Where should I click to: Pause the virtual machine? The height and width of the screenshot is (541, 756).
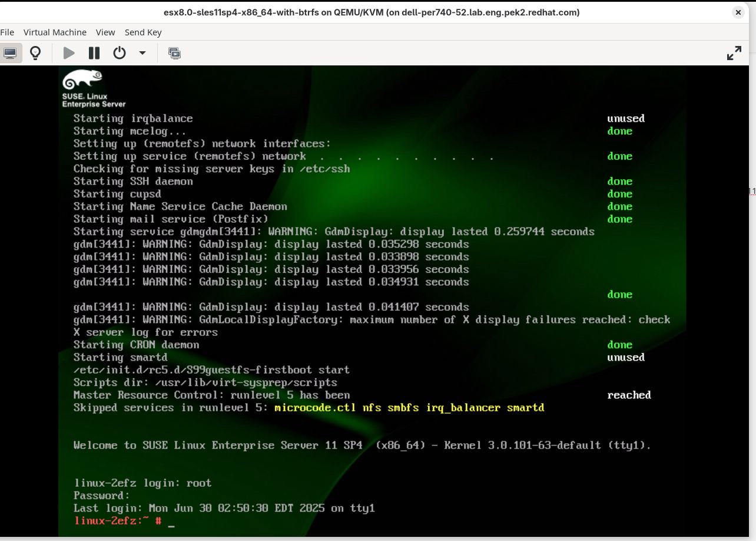[x=94, y=53]
